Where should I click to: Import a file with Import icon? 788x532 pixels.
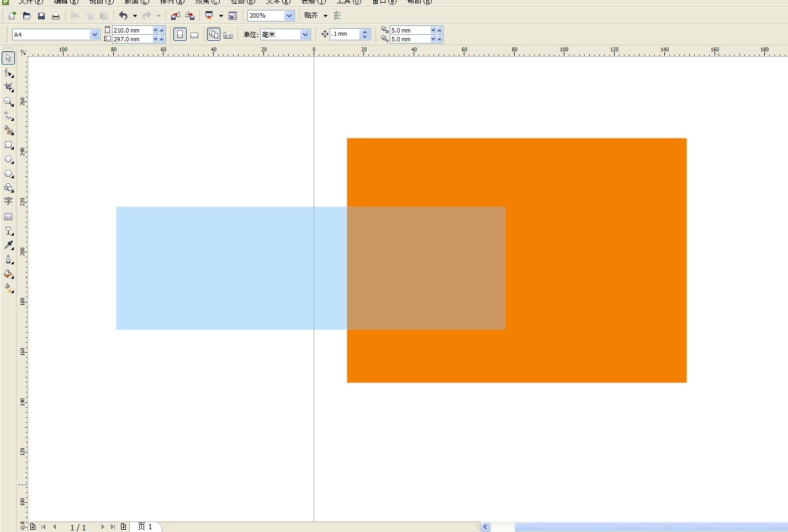176,15
